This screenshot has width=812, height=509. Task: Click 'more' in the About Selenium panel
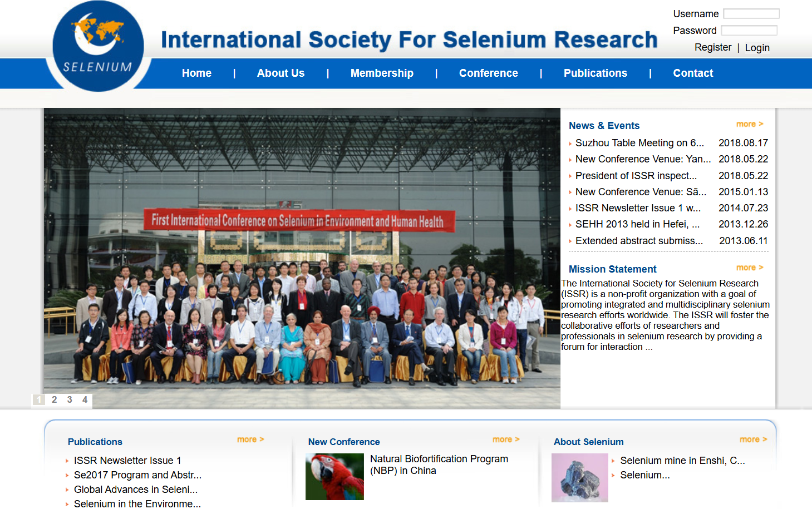click(753, 439)
